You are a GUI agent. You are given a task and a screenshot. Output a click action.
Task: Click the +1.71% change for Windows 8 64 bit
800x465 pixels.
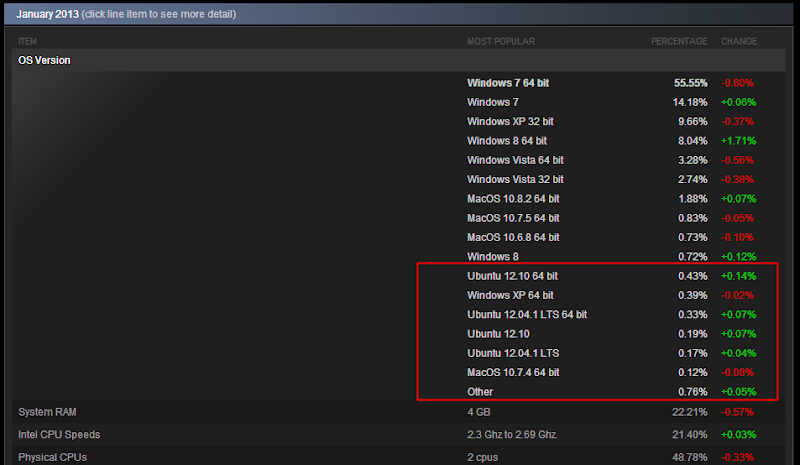(x=738, y=141)
